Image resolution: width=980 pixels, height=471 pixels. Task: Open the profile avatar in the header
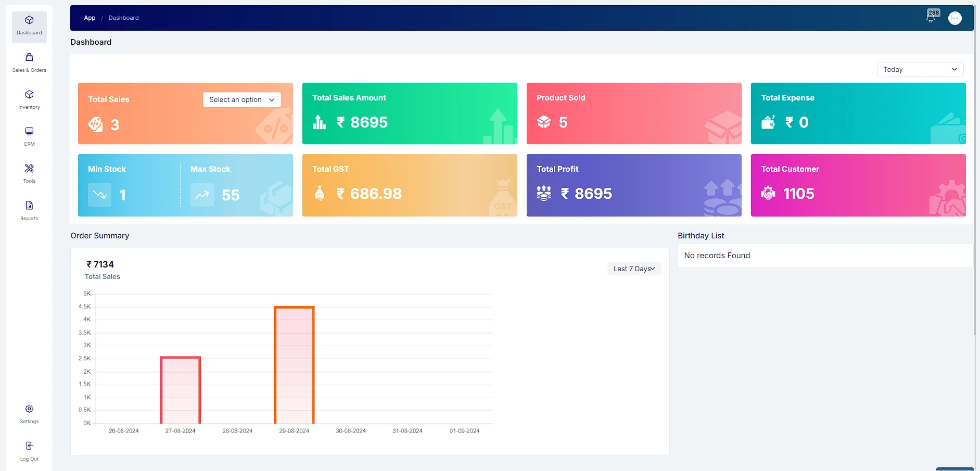pos(954,18)
